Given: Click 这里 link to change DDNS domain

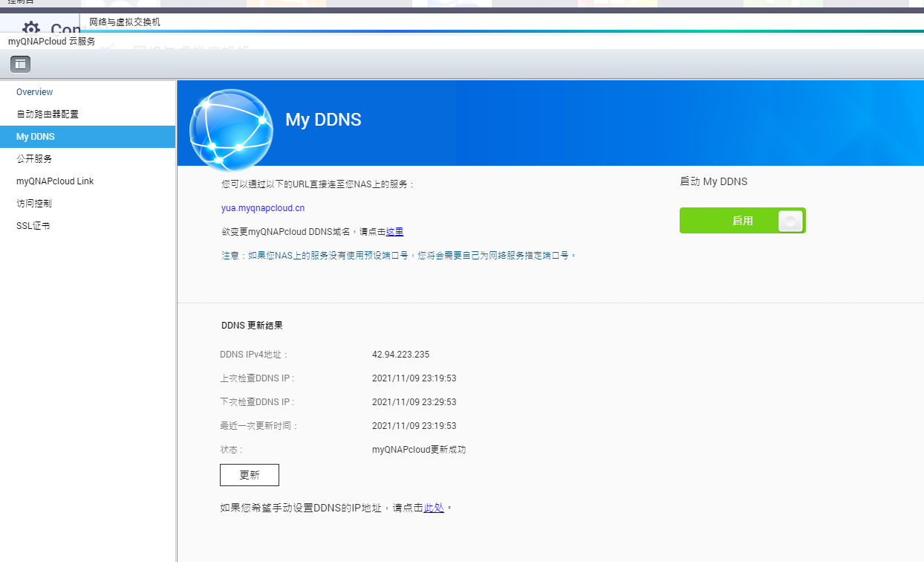Looking at the screenshot, I should tap(394, 232).
